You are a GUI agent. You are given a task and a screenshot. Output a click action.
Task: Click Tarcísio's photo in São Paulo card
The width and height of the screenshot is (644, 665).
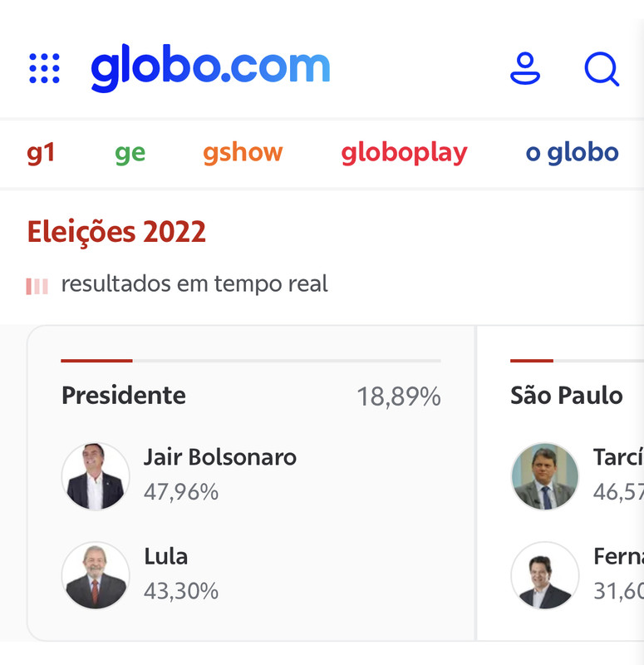coord(544,476)
